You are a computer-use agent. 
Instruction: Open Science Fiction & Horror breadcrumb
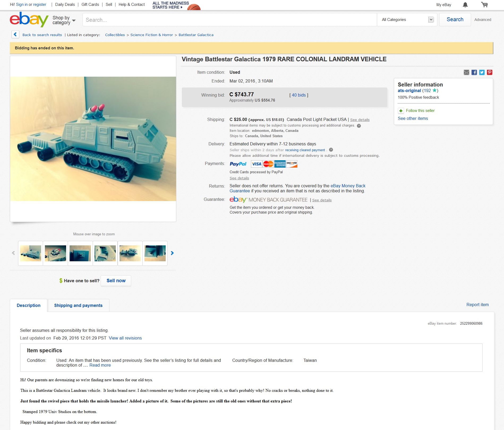[x=152, y=35]
